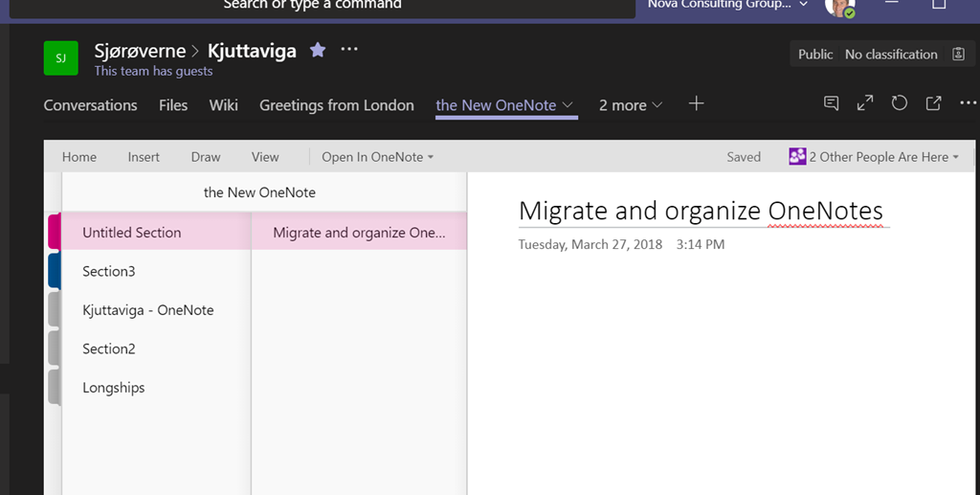Expand Open In OneNote dropdown
The image size is (980, 495).
coord(377,157)
